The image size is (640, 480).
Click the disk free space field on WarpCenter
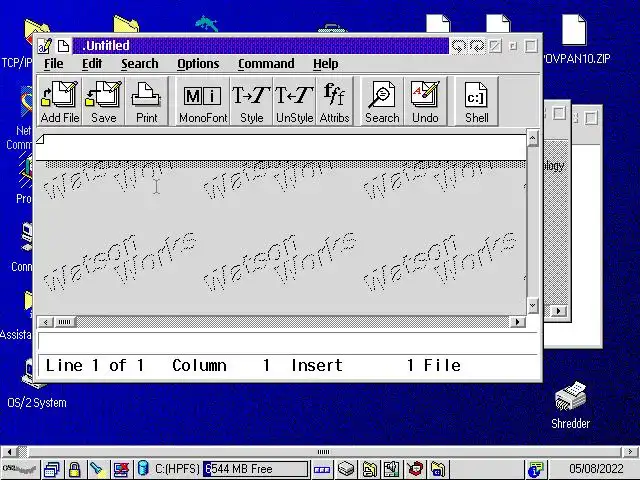256,469
